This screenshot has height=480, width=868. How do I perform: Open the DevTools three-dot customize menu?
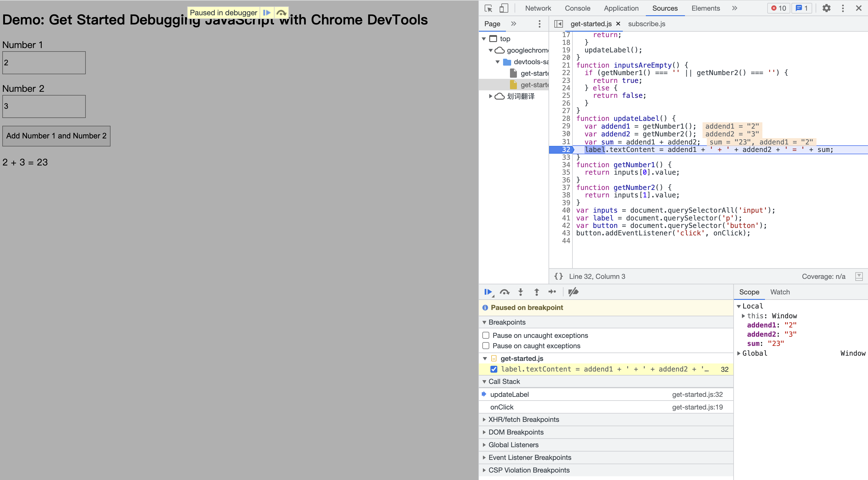coord(843,8)
